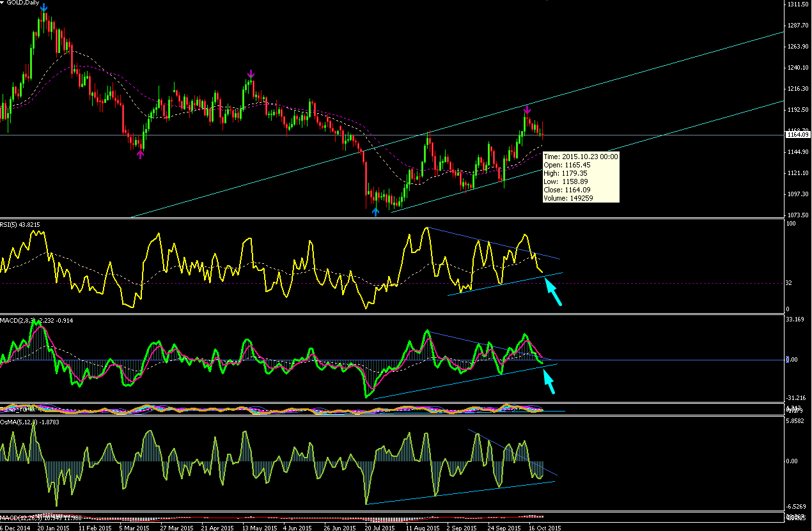Click the current price tag 1164.09
Image resolution: width=812 pixels, height=531 pixels.
(798, 135)
